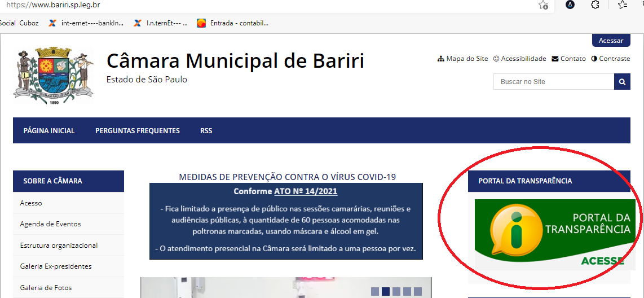Open the browser extensions puzzle icon
644x298 pixels.
pyautogui.click(x=595, y=5)
